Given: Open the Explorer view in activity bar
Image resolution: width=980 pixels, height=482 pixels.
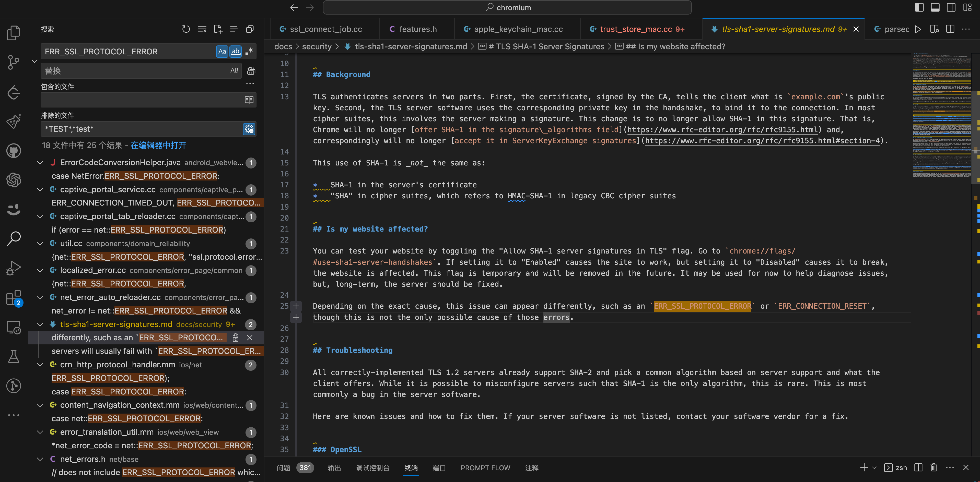Looking at the screenshot, I should coord(14,33).
